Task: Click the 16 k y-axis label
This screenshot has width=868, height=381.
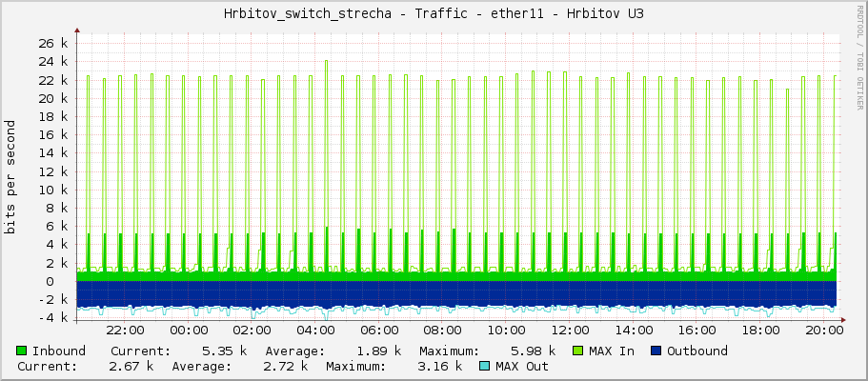Action: coord(54,134)
